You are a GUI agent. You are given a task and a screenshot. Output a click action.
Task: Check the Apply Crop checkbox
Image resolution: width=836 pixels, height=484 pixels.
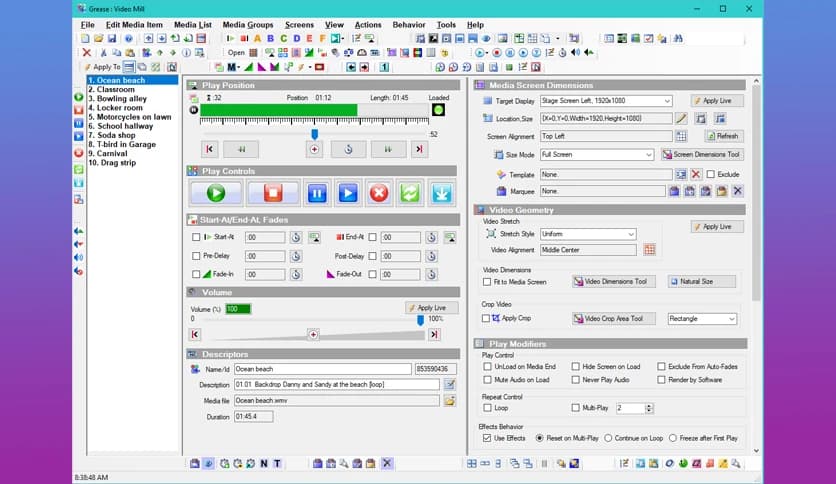[x=486, y=318]
